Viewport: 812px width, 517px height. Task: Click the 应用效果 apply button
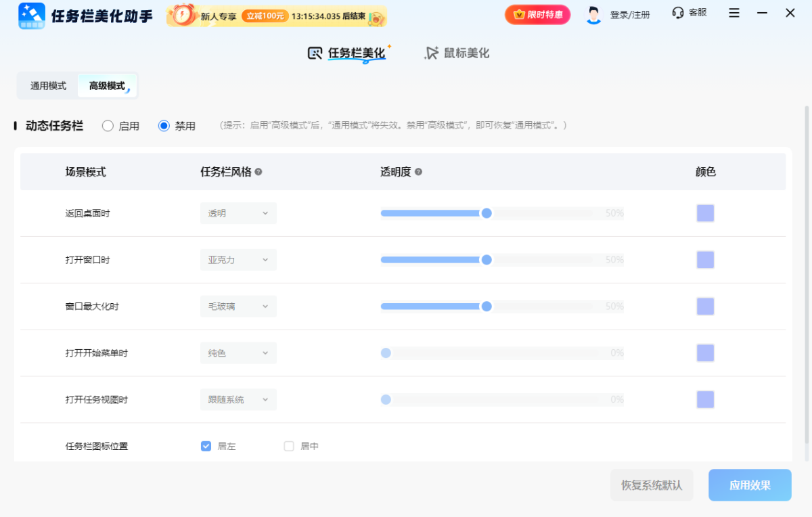coord(750,485)
